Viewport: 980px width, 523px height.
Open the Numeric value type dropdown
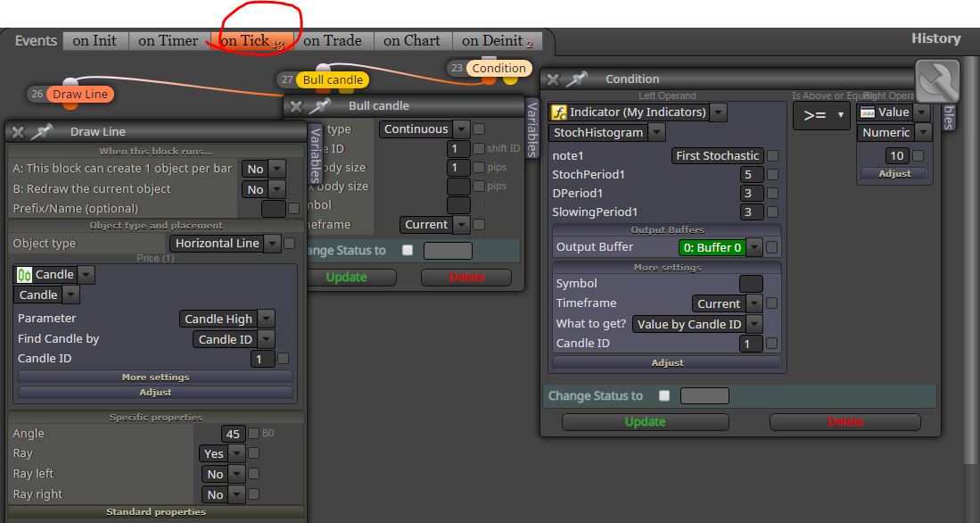pyautogui.click(x=923, y=133)
